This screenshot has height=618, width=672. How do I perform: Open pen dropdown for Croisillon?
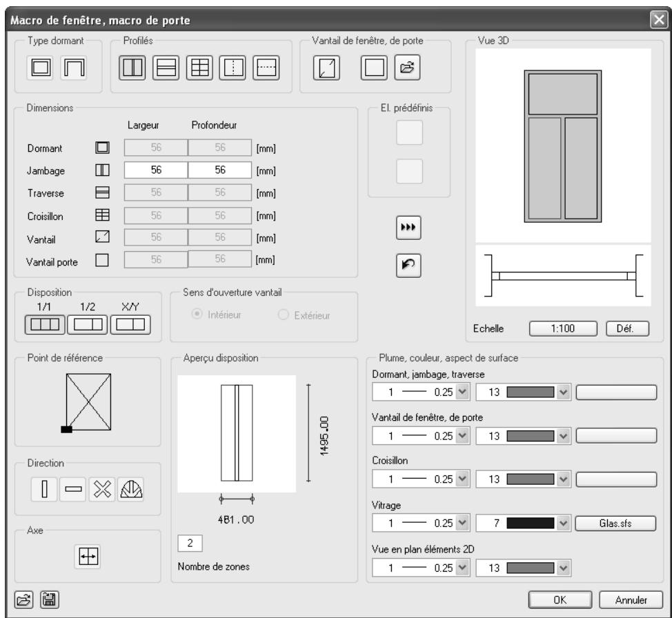[x=462, y=479]
